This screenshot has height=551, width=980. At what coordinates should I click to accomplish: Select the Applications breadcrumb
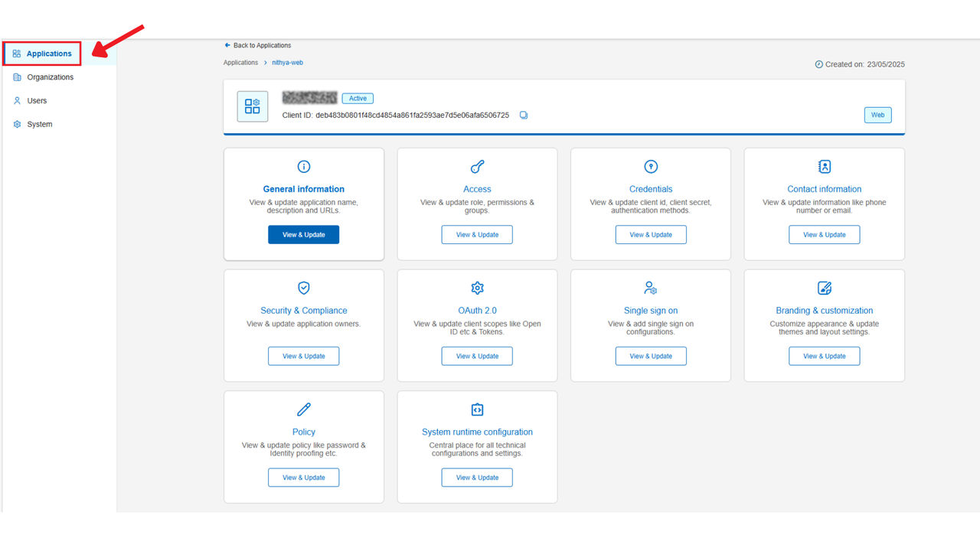pyautogui.click(x=240, y=63)
